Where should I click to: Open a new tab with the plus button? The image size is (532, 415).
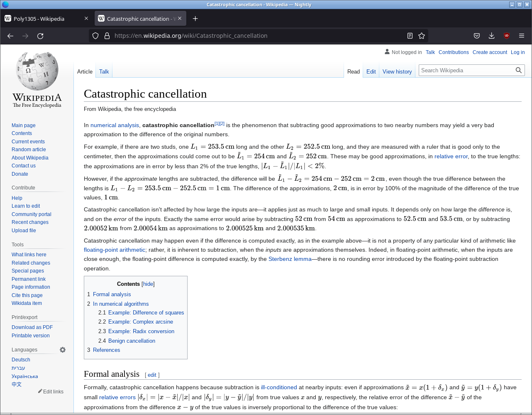point(195,19)
